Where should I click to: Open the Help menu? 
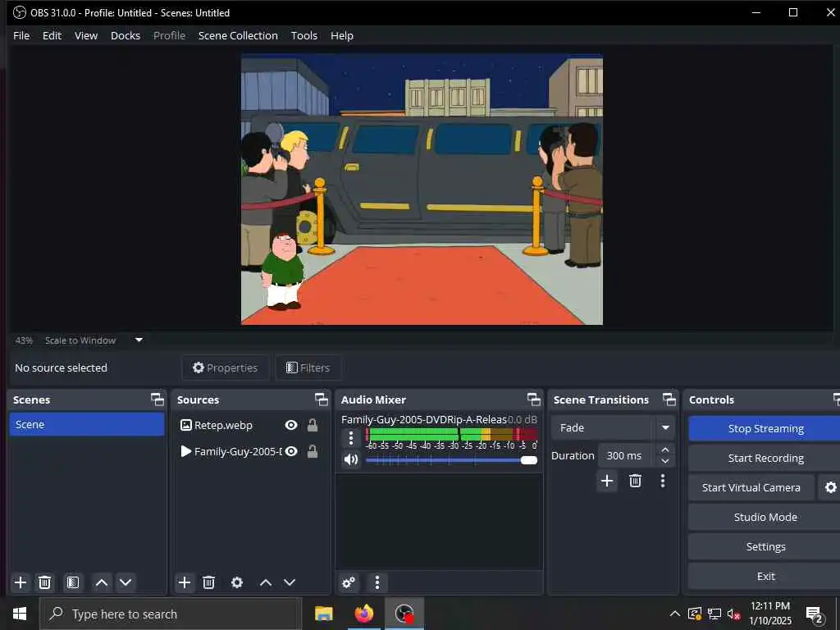(x=342, y=35)
